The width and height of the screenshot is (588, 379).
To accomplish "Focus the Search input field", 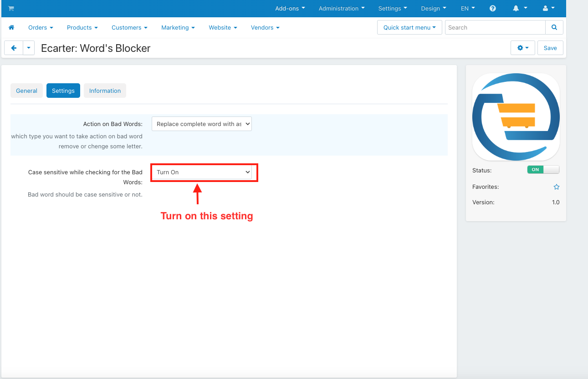I will click(495, 27).
